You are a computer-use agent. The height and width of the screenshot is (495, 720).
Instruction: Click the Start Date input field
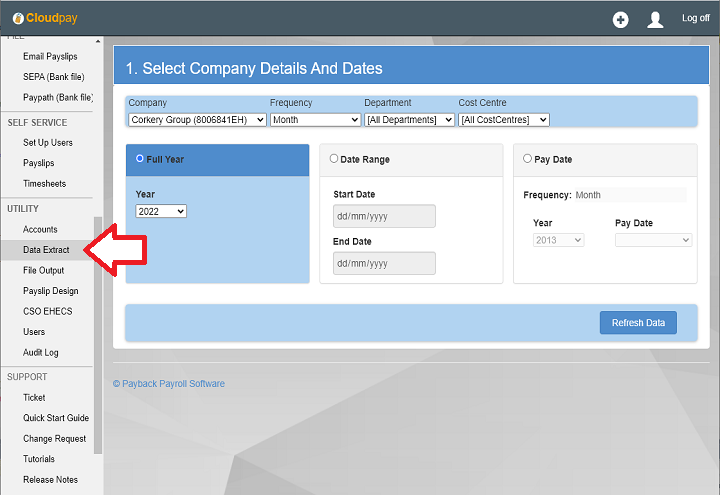click(x=384, y=216)
